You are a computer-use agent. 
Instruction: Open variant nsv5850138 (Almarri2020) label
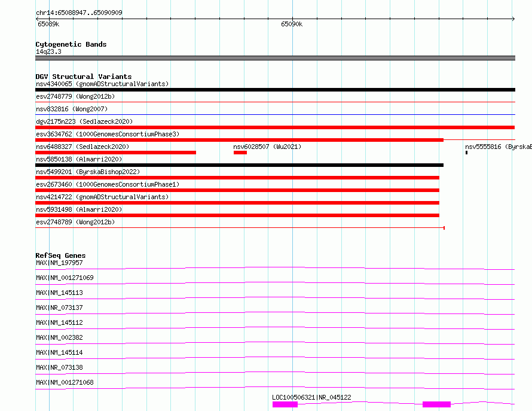pyautogui.click(x=79, y=159)
